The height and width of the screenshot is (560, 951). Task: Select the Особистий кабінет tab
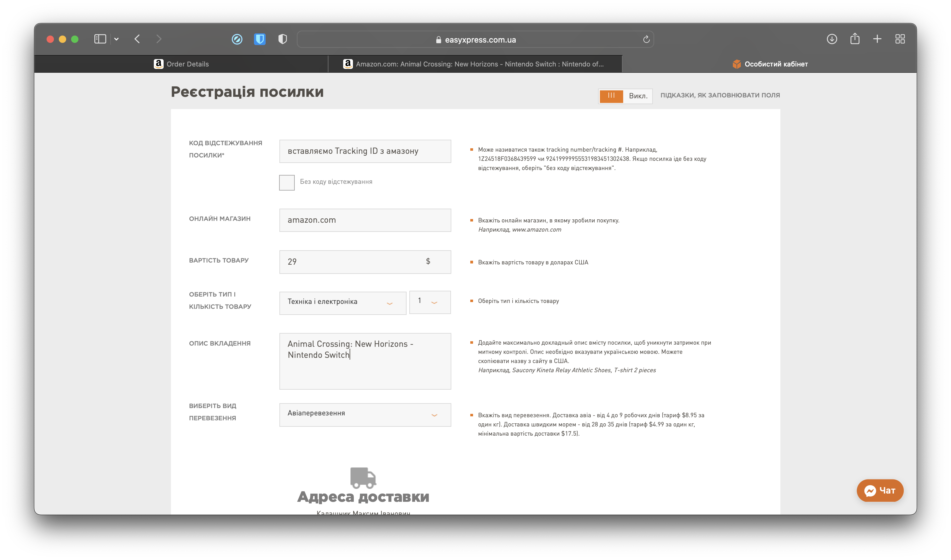click(x=770, y=64)
